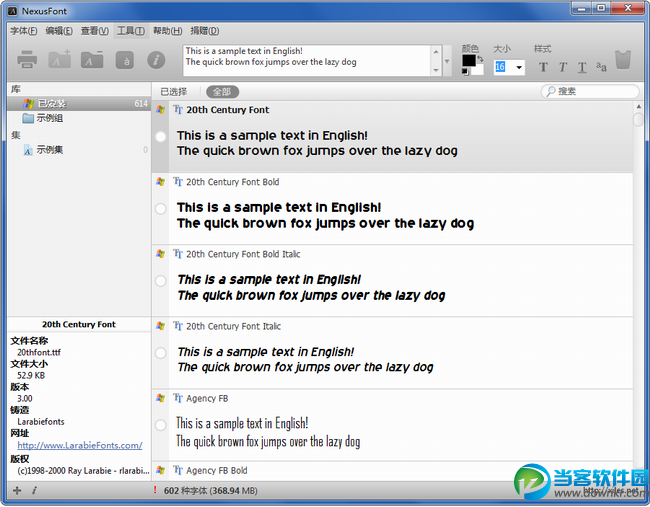Image resolution: width=650 pixels, height=507 pixels.
Task: Select the Agency FB radio circle
Action: tap(160, 425)
